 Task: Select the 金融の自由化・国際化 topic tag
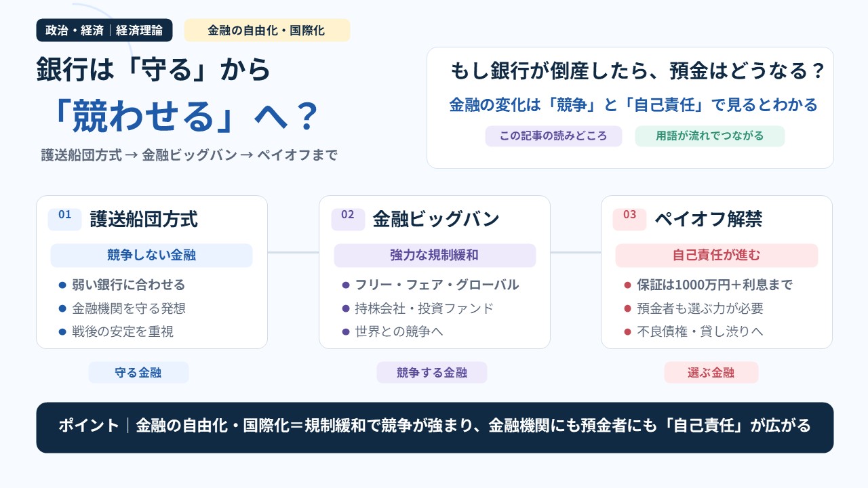point(267,30)
